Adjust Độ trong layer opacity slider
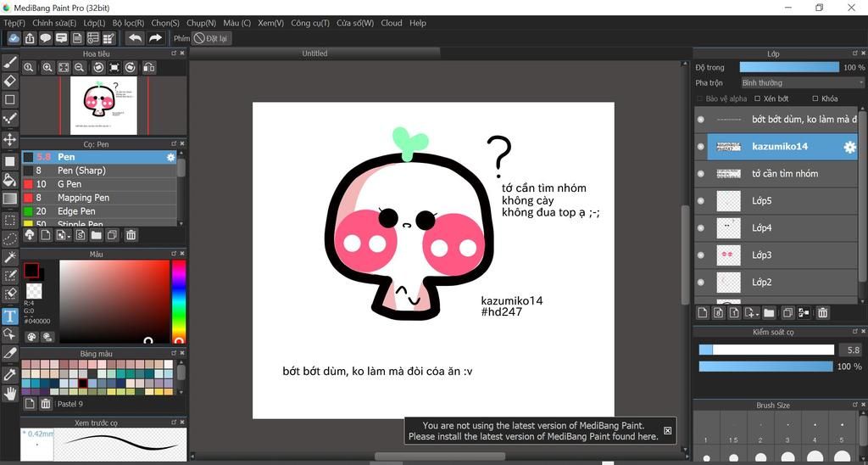Viewport: 868px width, 465px height. 789,68
